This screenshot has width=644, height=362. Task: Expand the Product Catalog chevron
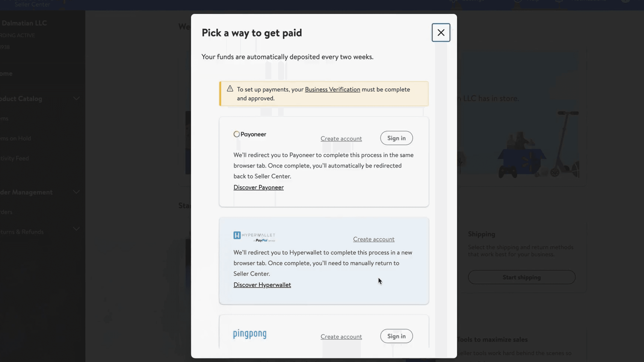(76, 98)
